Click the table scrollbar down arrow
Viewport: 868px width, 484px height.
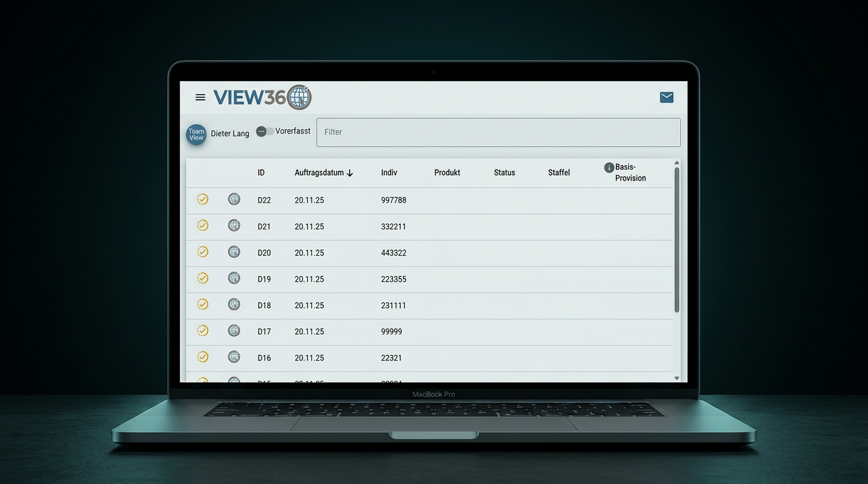coord(677,378)
